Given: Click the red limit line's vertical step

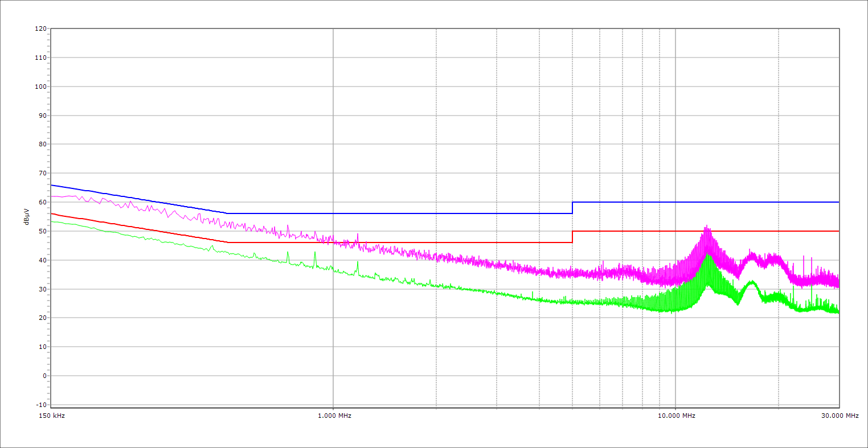Looking at the screenshot, I should tap(572, 237).
